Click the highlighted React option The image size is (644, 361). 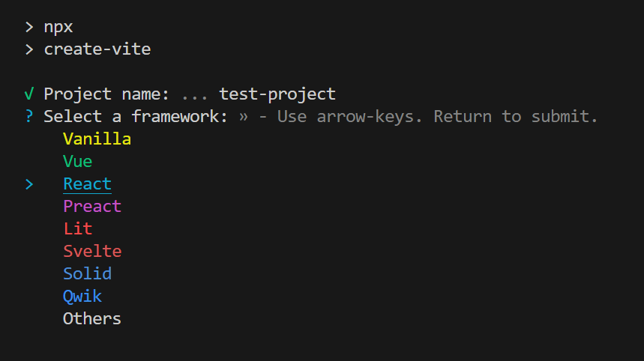[87, 184]
